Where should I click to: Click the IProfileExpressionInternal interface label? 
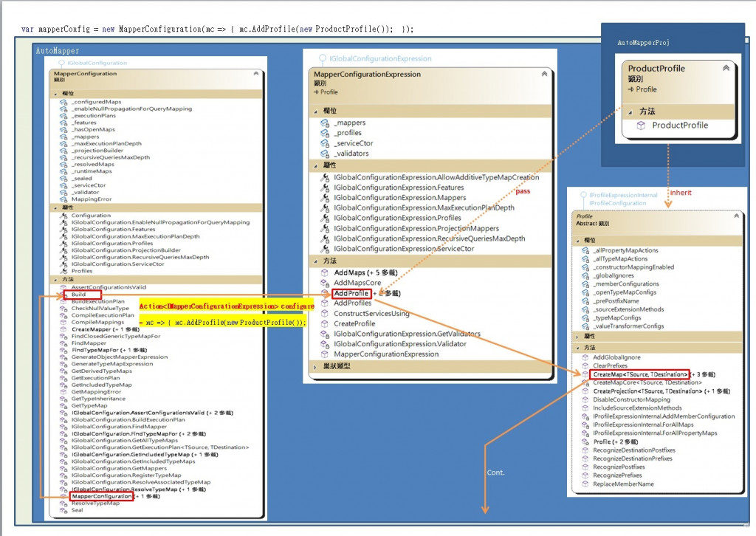(x=623, y=195)
